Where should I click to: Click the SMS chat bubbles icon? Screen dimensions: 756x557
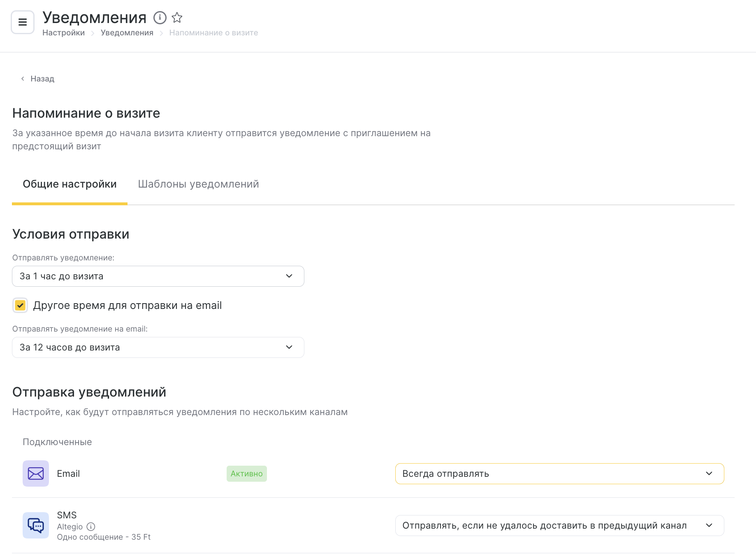tap(36, 525)
